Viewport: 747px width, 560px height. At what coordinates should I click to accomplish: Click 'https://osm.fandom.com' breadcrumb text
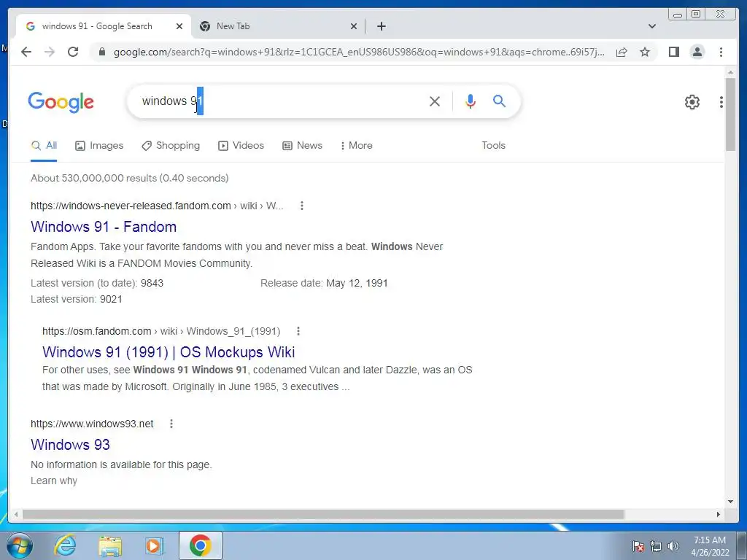[97, 331]
